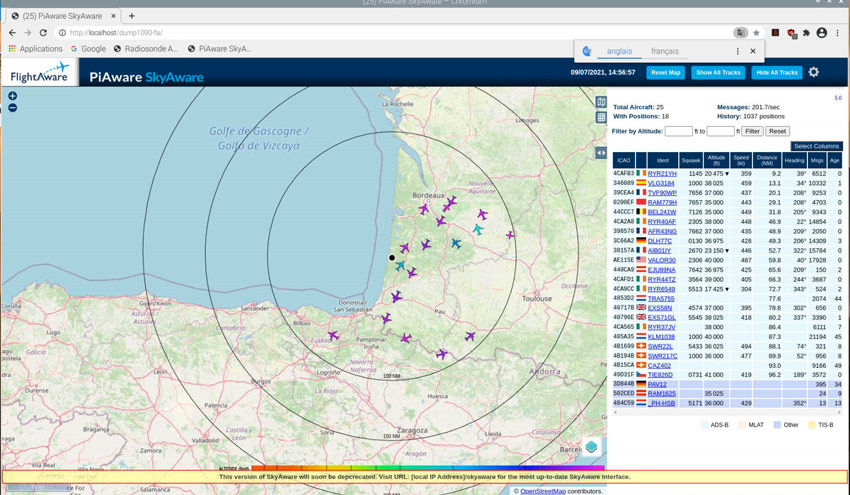
Task: Click the site info icon before URL
Action: click(62, 33)
